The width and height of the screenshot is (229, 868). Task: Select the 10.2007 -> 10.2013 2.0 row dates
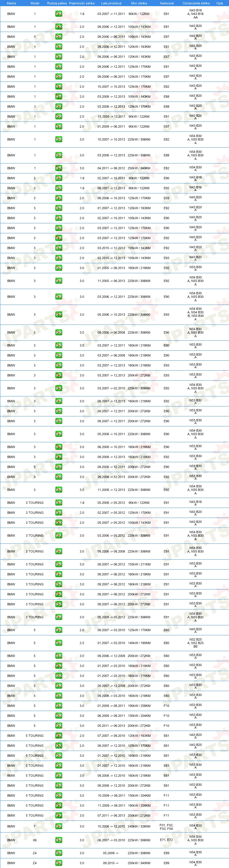coord(111,87)
